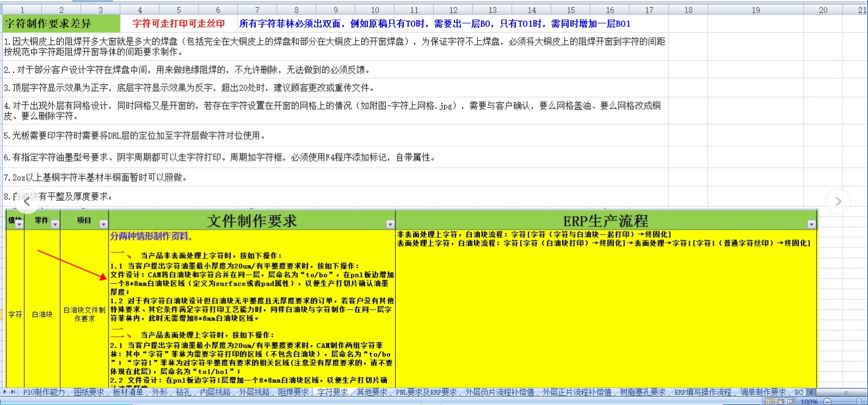Select row 5 text 光板需要印字符时
Screen dimensions: 868x405
(x=135, y=136)
